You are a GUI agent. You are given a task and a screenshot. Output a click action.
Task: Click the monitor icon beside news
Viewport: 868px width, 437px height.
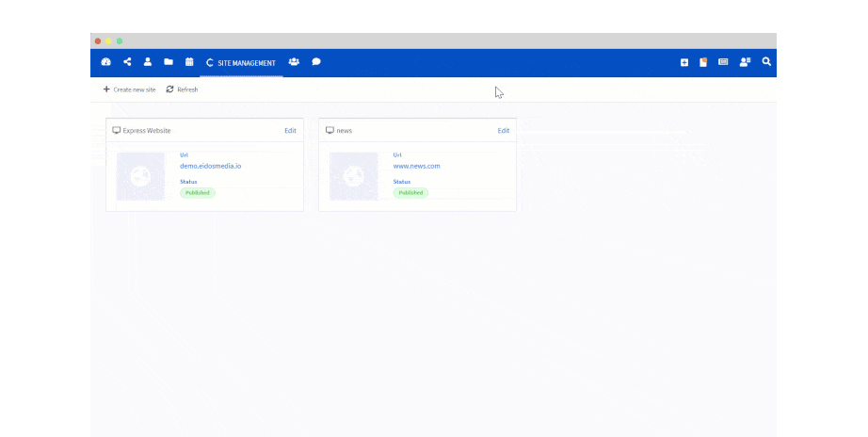click(x=330, y=130)
